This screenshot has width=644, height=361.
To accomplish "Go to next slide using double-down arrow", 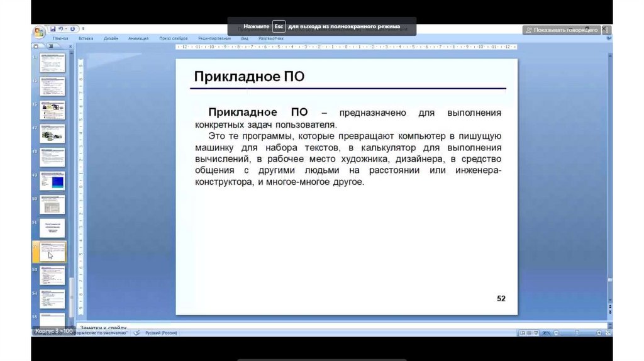I will pyautogui.click(x=609, y=313).
